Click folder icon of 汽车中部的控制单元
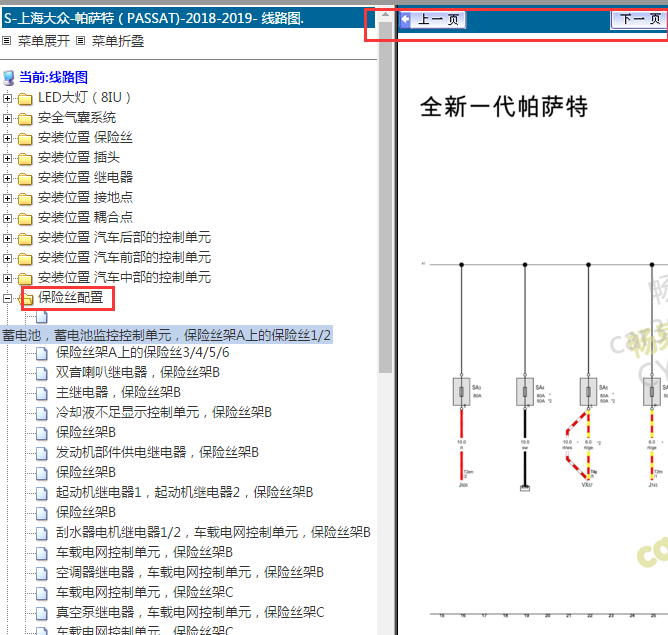668x635 pixels. click(x=25, y=279)
